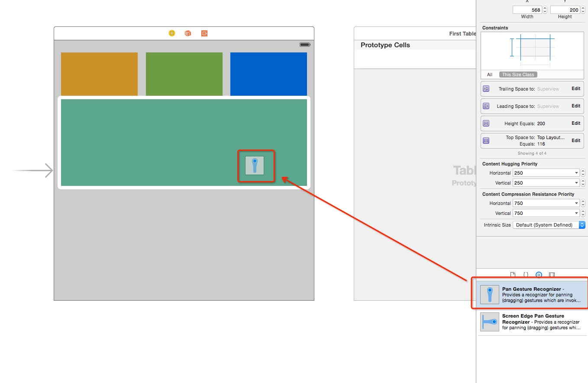
Task: Click the orange Exit icon
Action: 204,33
